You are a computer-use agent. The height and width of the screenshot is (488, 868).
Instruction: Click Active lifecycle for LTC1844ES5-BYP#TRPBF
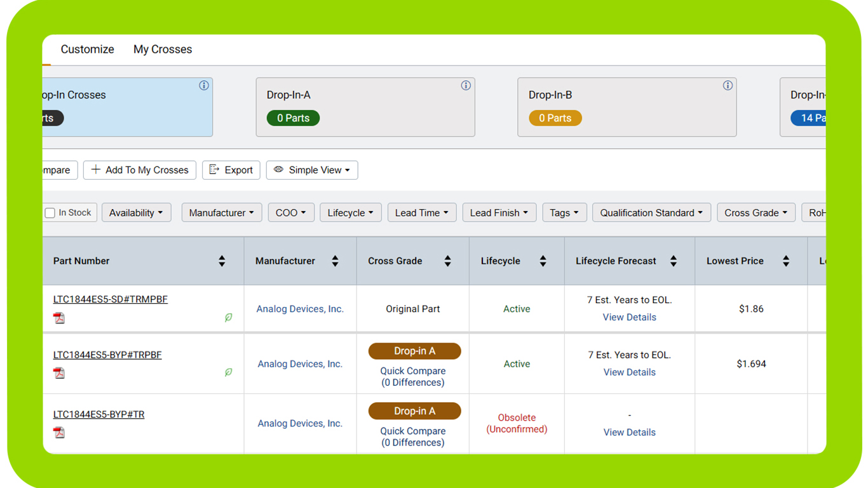coord(517,364)
